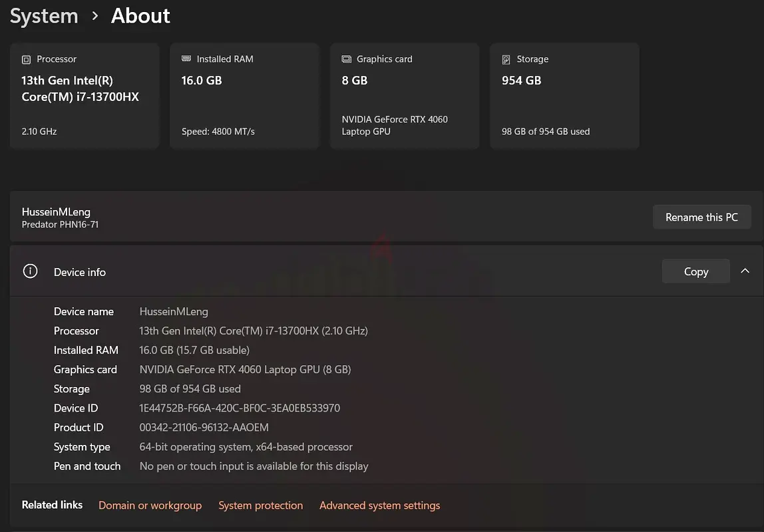Select the 16.0 GB Installed RAM heading in the card
764x532 pixels.
(x=202, y=80)
